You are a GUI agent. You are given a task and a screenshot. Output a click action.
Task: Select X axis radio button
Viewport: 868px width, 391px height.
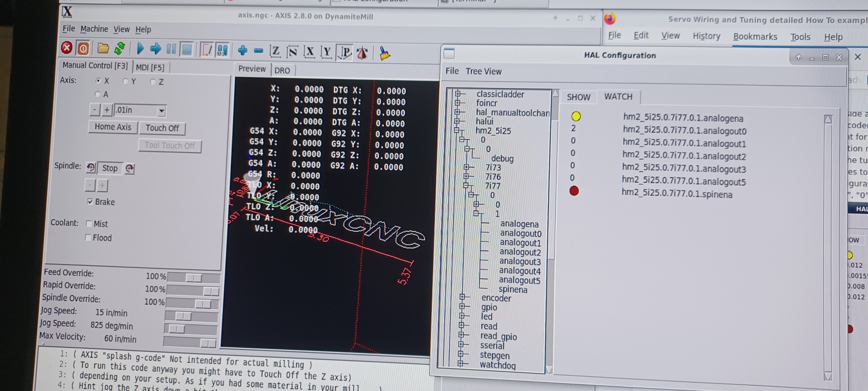(98, 80)
